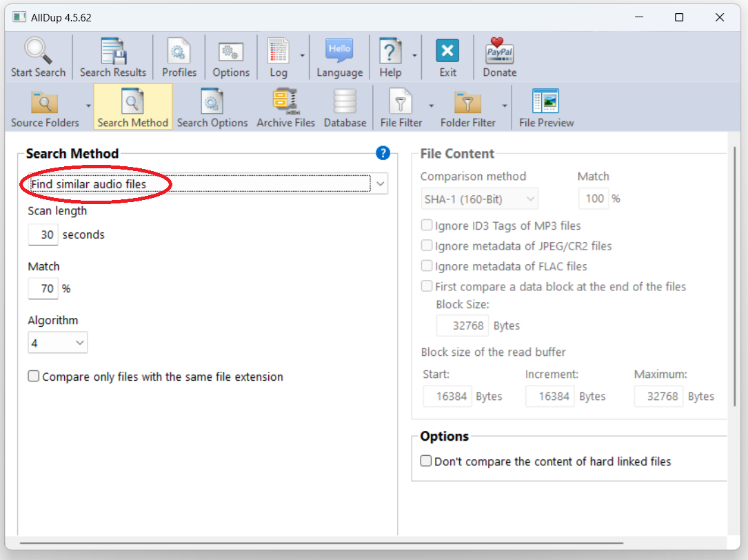Click the Block Size 32768 field
The width and height of the screenshot is (748, 560).
[463, 326]
